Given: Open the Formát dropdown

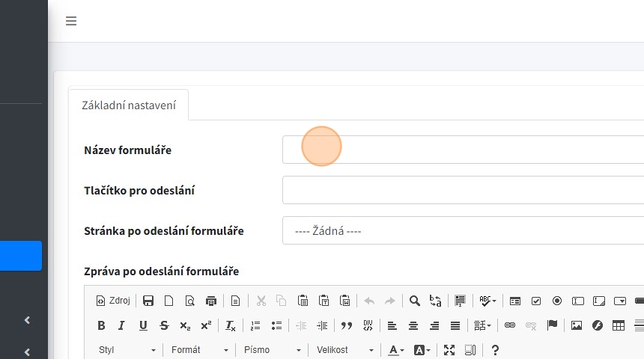Looking at the screenshot, I should (199, 350).
